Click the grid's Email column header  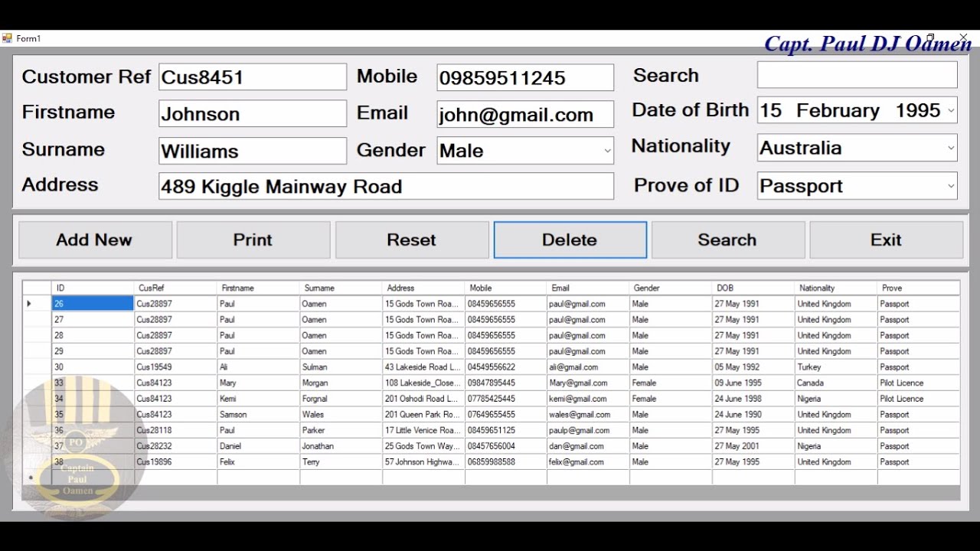tap(588, 288)
